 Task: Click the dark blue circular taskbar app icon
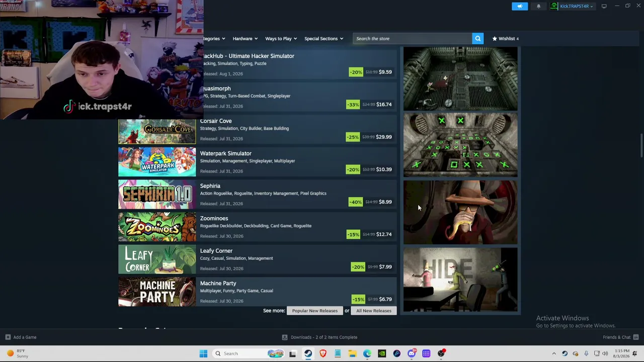397,353
